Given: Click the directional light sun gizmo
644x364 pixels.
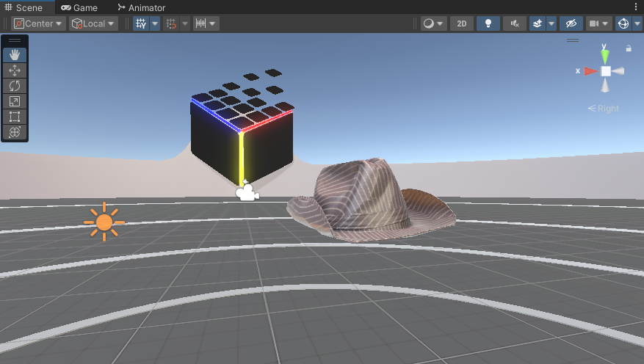Looking at the screenshot, I should pos(104,221).
